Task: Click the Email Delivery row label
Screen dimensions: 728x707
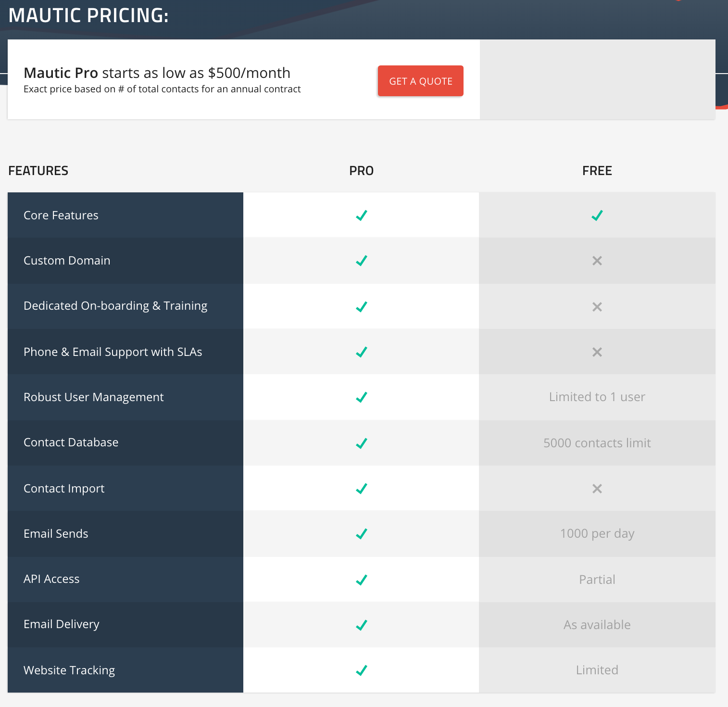Action: click(62, 624)
